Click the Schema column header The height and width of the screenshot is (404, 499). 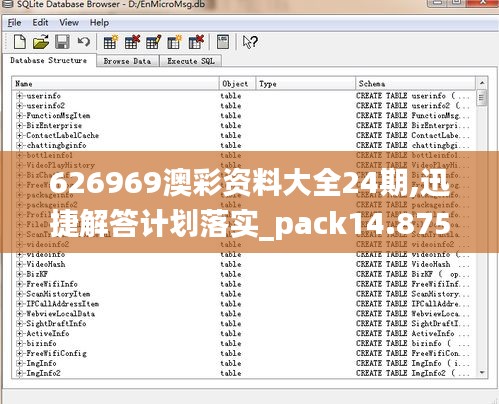415,84
